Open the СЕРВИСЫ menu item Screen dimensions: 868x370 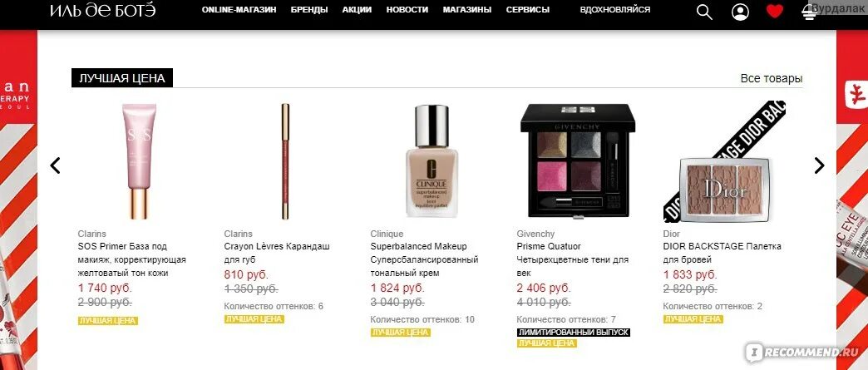[528, 9]
